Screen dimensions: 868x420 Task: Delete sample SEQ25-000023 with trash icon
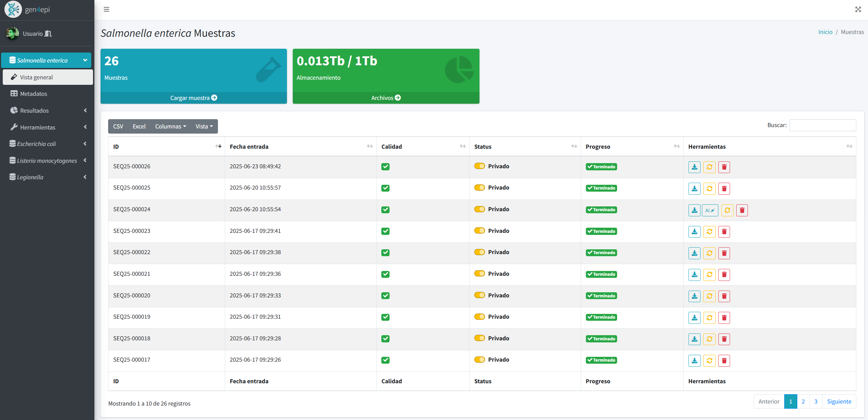coord(724,232)
